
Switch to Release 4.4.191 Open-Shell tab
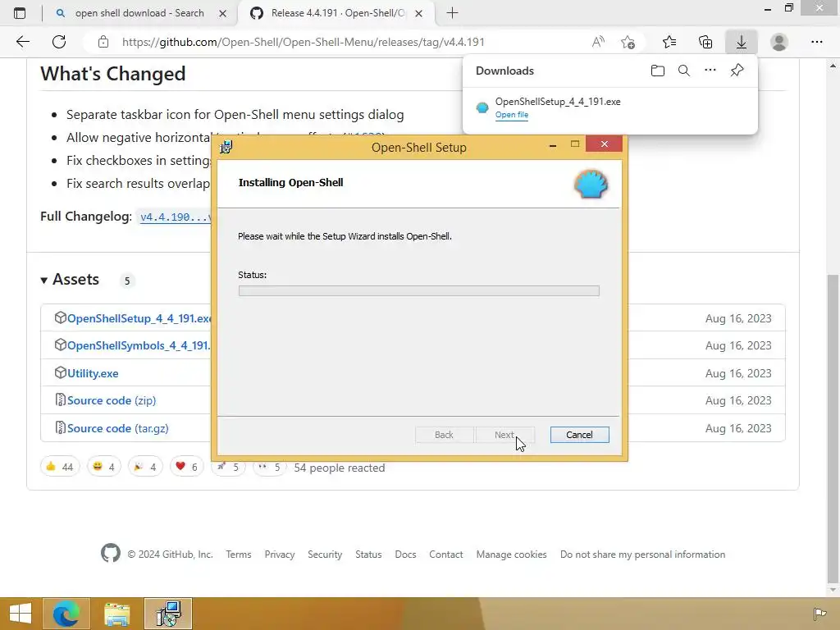tap(337, 13)
